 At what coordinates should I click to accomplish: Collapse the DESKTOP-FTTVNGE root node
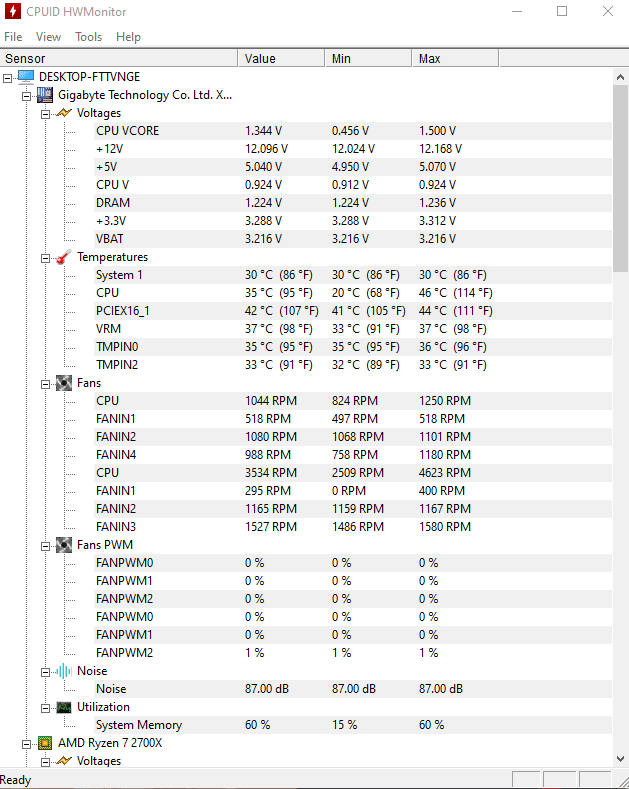point(8,78)
